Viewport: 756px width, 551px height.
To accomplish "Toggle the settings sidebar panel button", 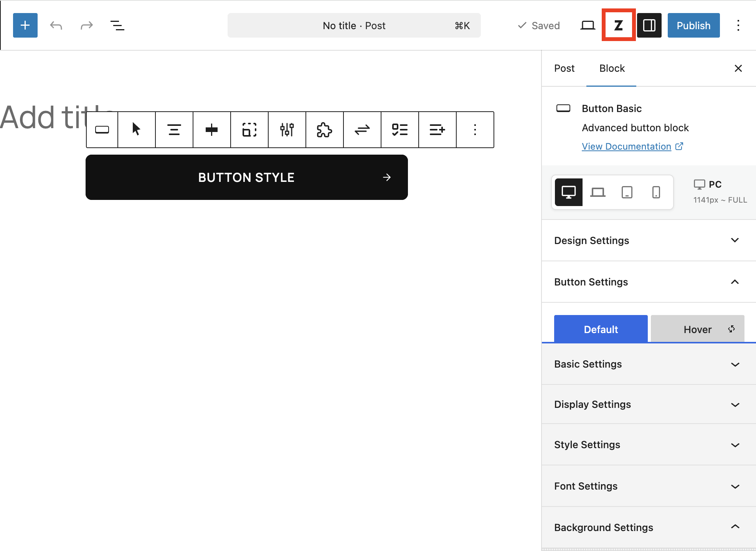I will 649,25.
